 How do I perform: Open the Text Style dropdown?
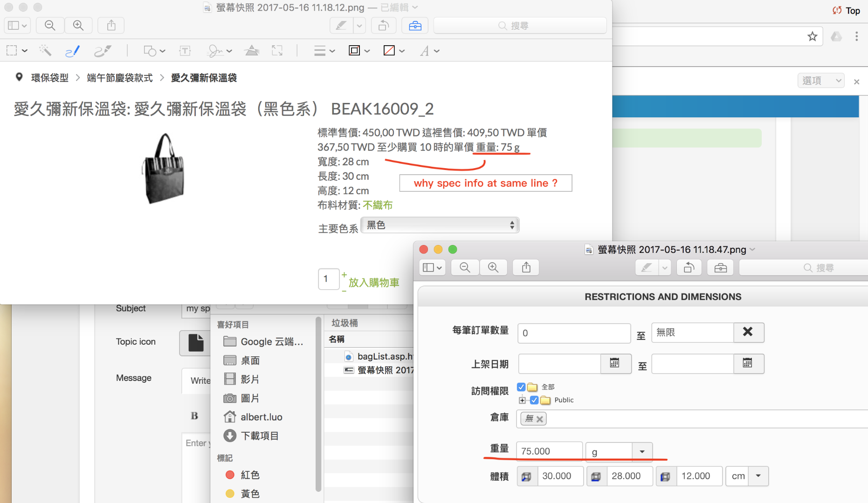pos(429,50)
